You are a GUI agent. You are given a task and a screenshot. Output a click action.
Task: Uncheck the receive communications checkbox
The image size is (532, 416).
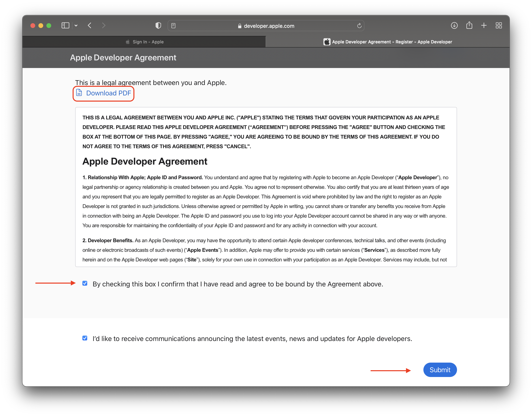85,338
